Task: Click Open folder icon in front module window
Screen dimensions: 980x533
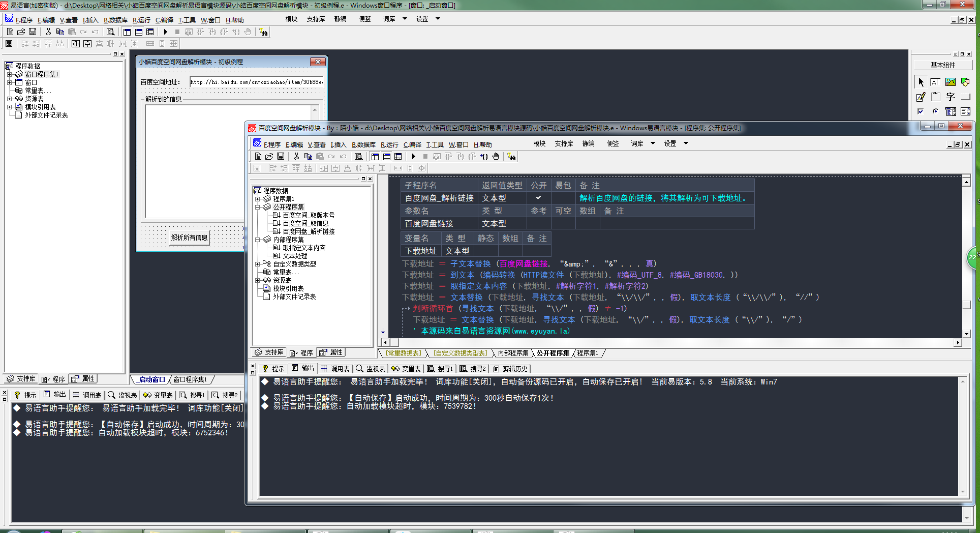Action: pyautogui.click(x=269, y=157)
